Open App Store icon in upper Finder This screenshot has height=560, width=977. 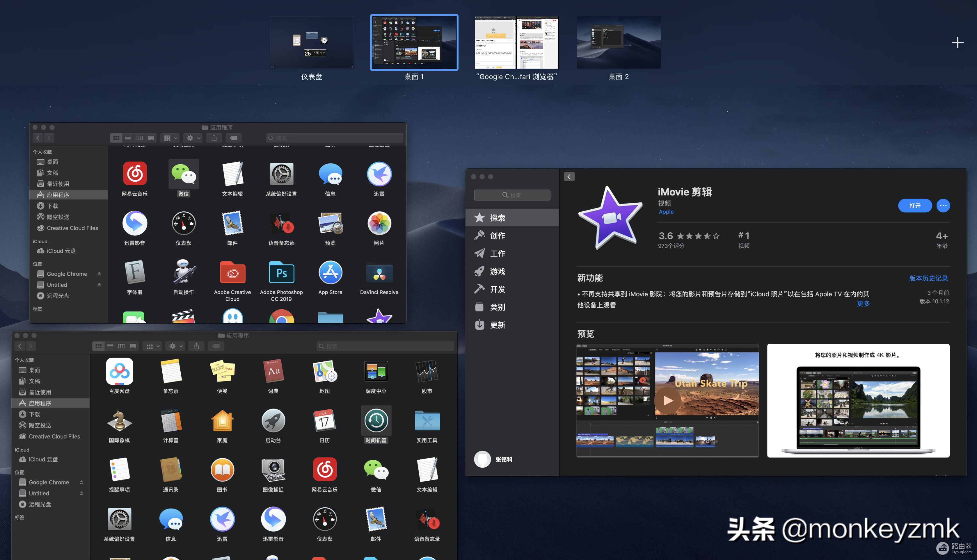[330, 272]
